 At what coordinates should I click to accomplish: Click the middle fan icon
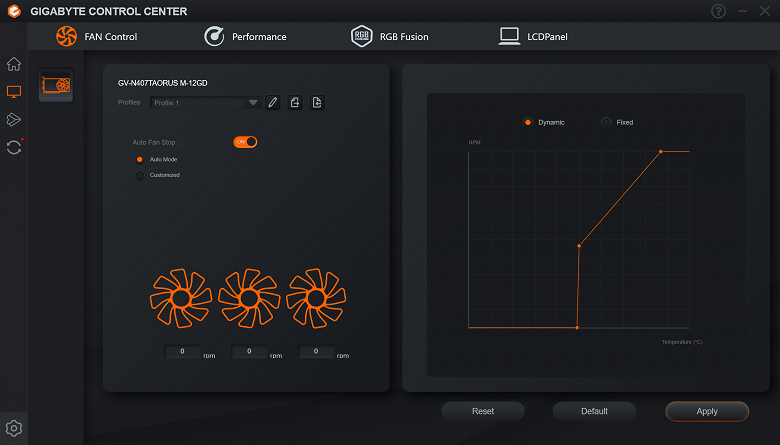pyautogui.click(x=249, y=298)
